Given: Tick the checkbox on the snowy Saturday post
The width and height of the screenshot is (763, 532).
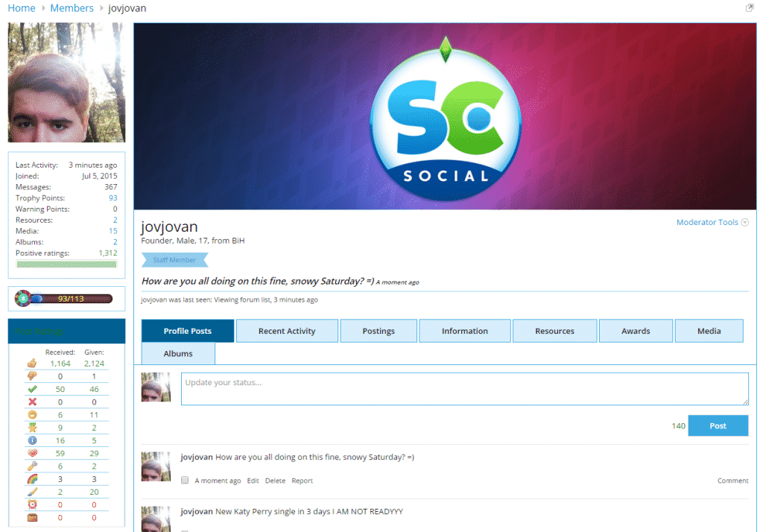Looking at the screenshot, I should 185,481.
